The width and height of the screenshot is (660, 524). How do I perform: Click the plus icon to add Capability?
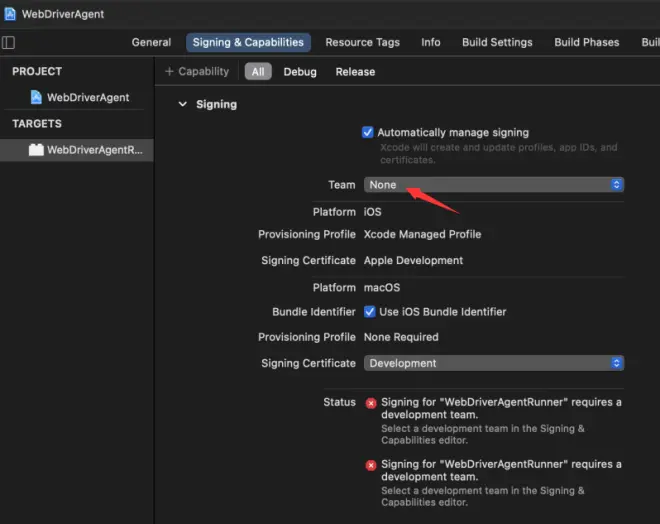click(x=169, y=72)
